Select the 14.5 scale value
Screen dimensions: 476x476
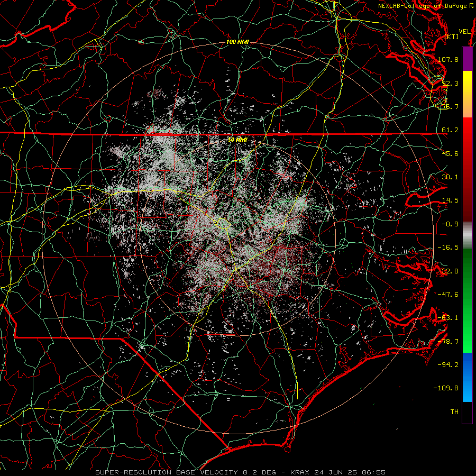point(450,200)
